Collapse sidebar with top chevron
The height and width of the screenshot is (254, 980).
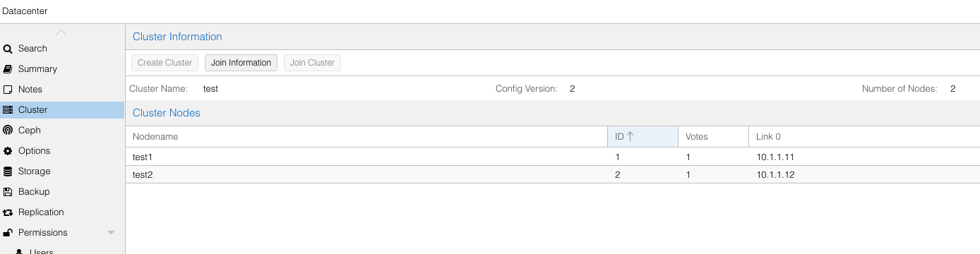click(x=61, y=32)
